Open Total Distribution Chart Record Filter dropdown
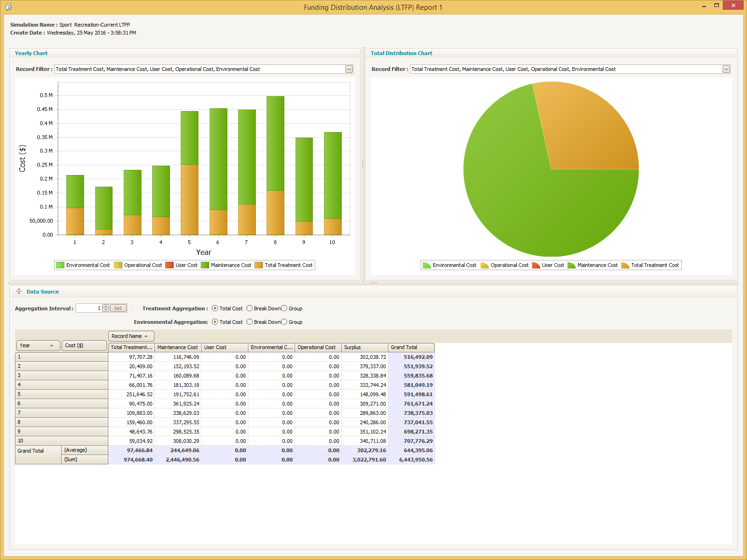This screenshot has height=560, width=747. coord(726,69)
